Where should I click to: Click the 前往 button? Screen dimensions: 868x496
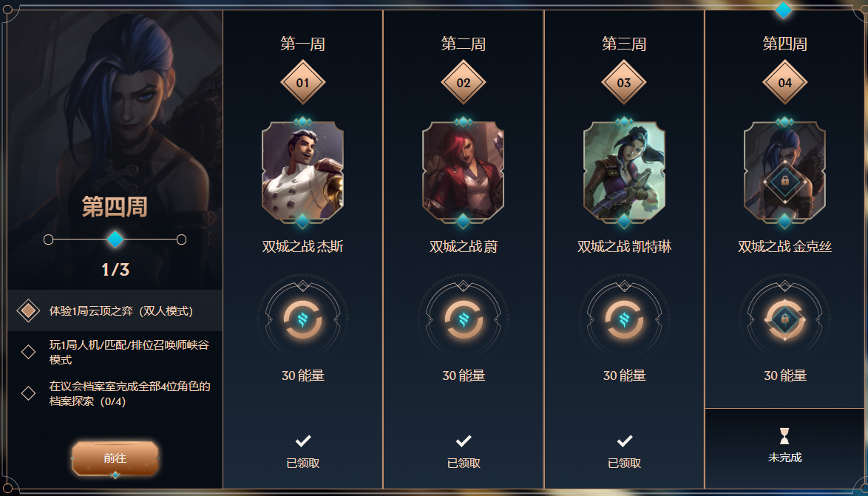click(x=115, y=458)
